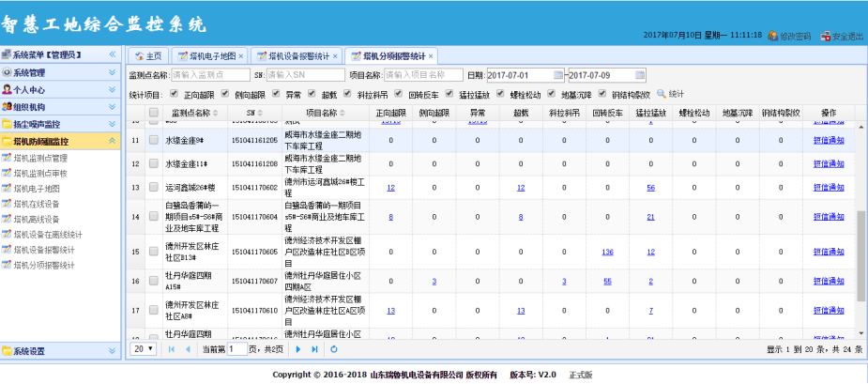Toggle the 斜拉斜吊 statistics checkbox

[x=347, y=94]
